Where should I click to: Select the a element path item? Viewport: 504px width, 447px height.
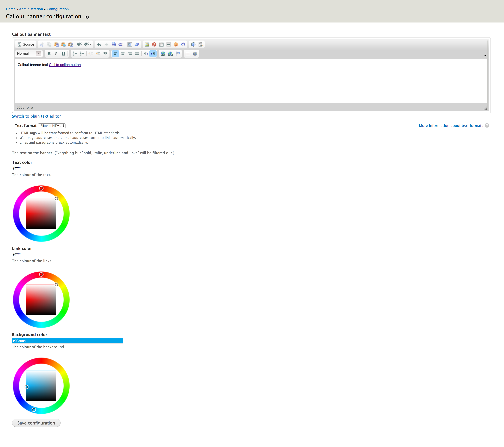pos(32,108)
